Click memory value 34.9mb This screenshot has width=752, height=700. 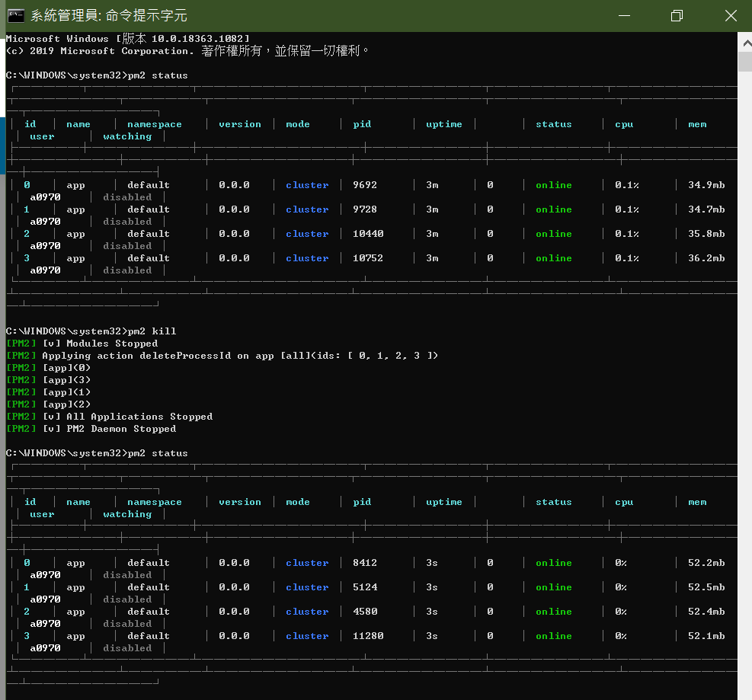tap(706, 185)
